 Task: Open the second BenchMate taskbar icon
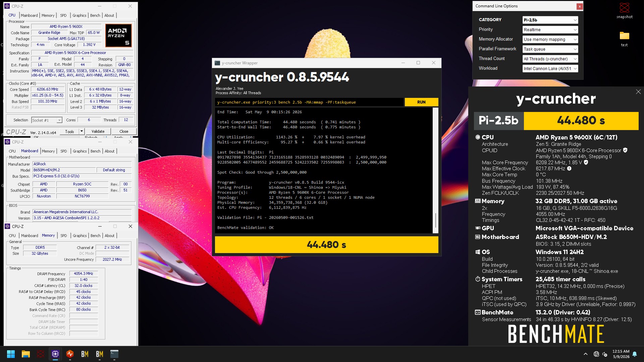pos(100,354)
